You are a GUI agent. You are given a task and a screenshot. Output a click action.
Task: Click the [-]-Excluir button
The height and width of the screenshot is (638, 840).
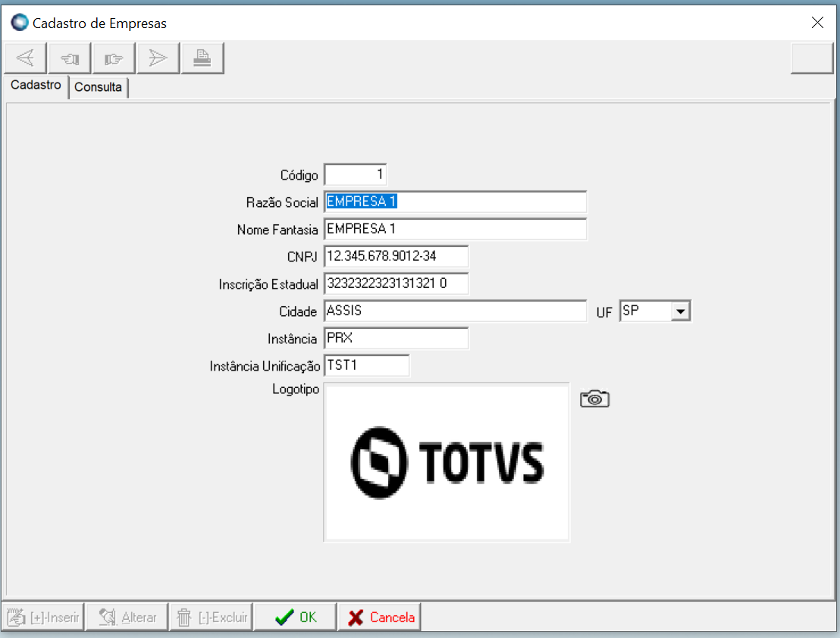211,617
